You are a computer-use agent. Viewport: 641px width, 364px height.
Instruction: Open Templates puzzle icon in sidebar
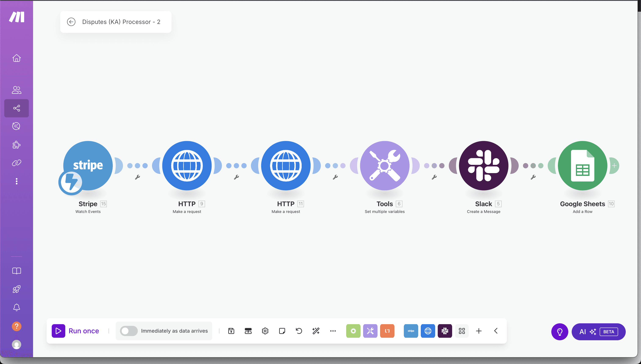[x=17, y=144]
